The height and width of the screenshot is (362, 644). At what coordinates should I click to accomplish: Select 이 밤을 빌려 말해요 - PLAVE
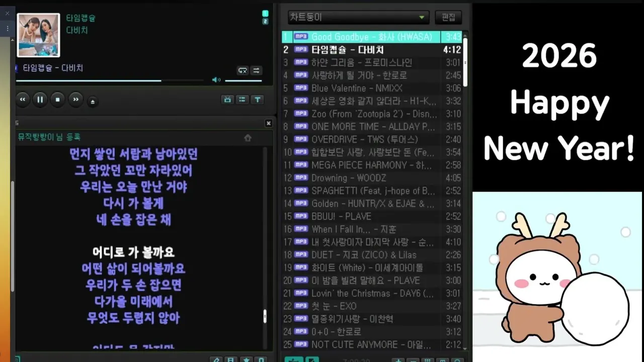tap(372, 281)
